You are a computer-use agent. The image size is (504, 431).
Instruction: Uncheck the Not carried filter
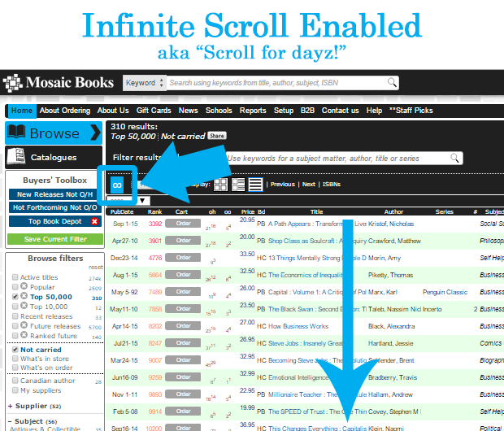15,349
